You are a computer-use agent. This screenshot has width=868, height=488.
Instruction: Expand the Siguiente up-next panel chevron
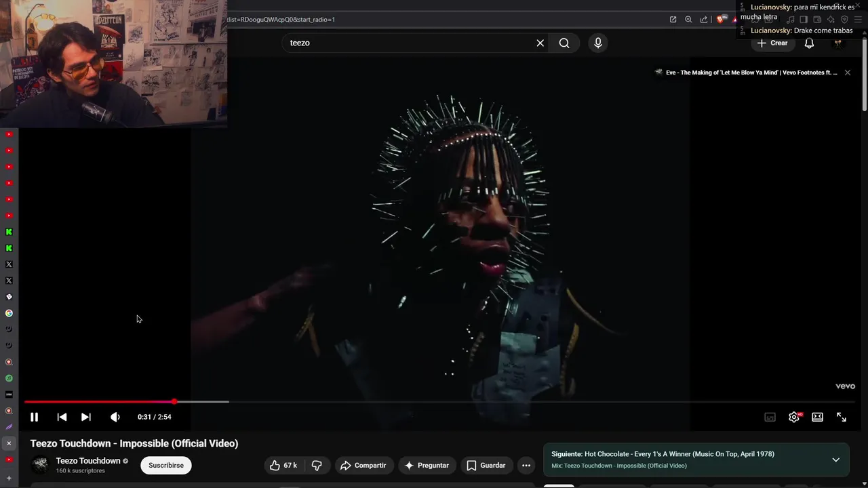tap(836, 460)
